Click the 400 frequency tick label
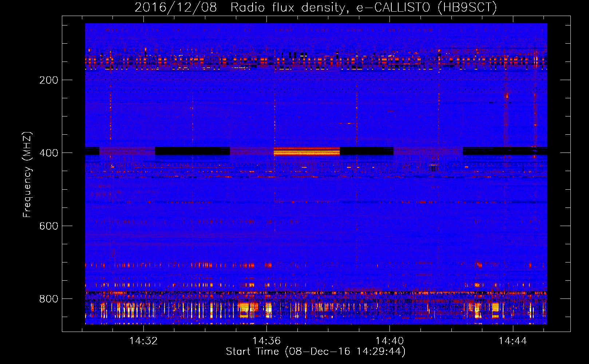 tap(49, 153)
